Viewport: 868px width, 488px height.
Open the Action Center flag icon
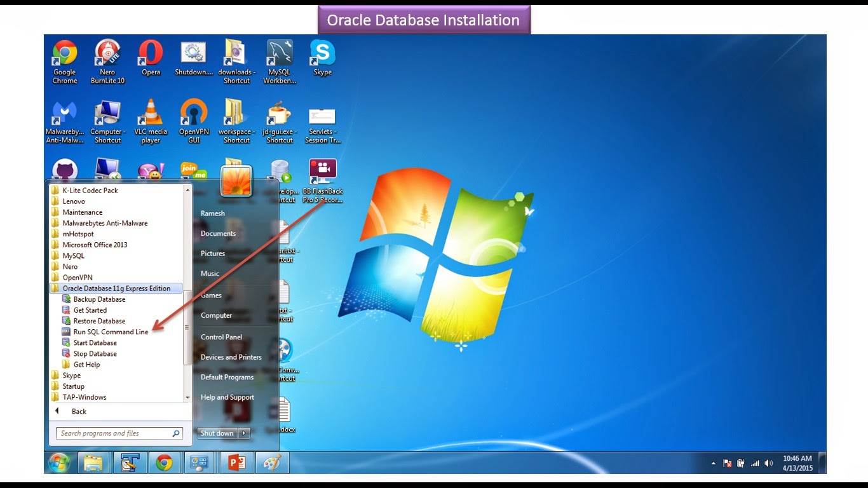pyautogui.click(x=728, y=463)
